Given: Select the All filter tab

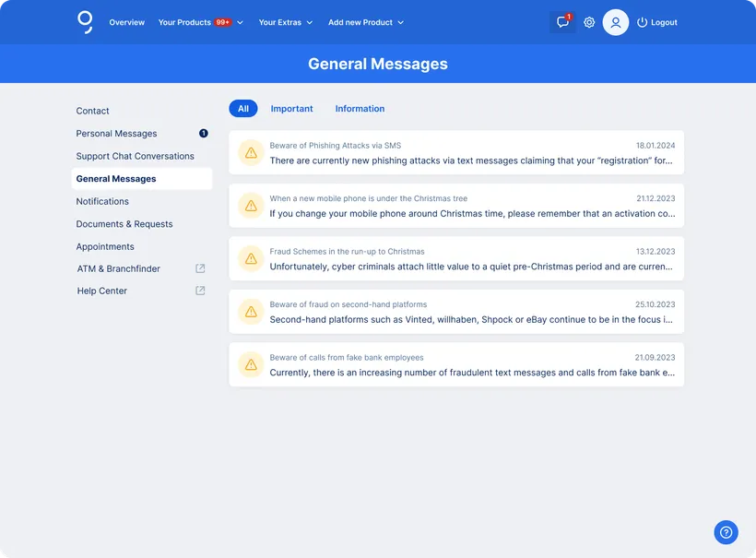Looking at the screenshot, I should (x=243, y=109).
